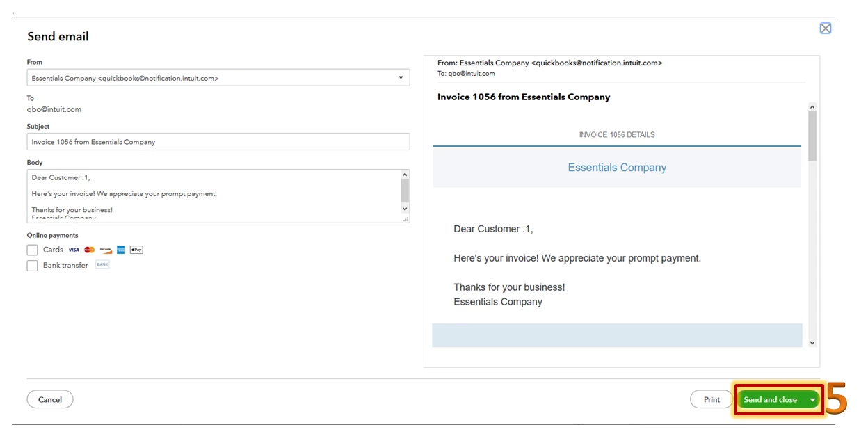The width and height of the screenshot is (868, 441).
Task: Click the Visa card icon
Action: [74, 250]
